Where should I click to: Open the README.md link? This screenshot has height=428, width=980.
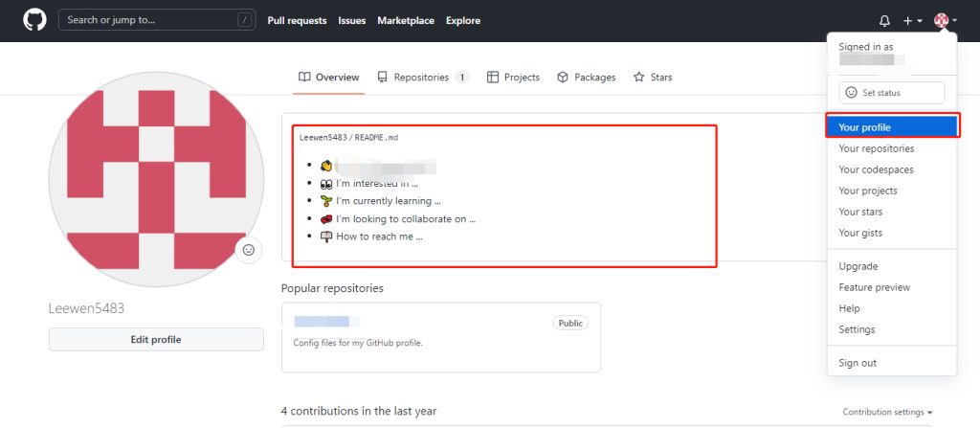376,138
